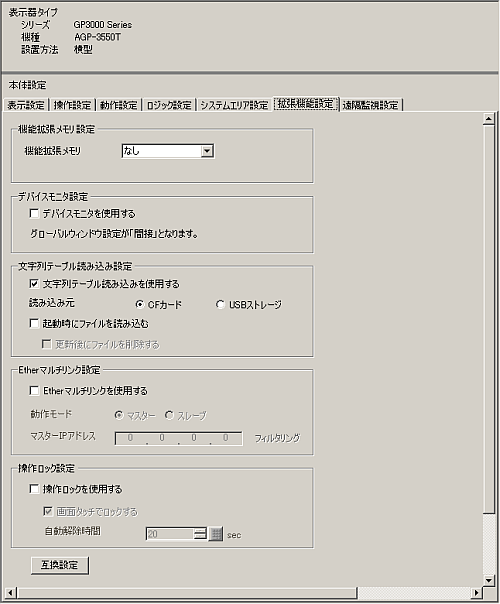Viewport: 500px width, 604px height.
Task: Select CFカード as read source
Action: [139, 305]
